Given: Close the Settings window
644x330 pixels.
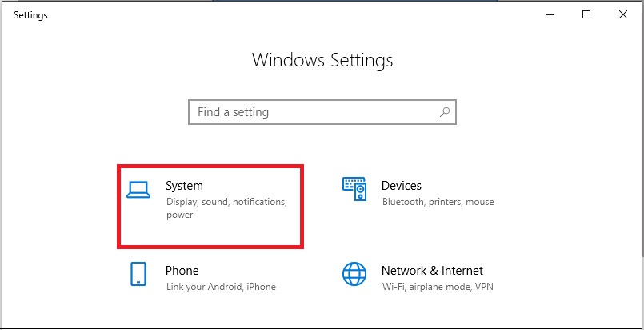Looking at the screenshot, I should pyautogui.click(x=622, y=14).
